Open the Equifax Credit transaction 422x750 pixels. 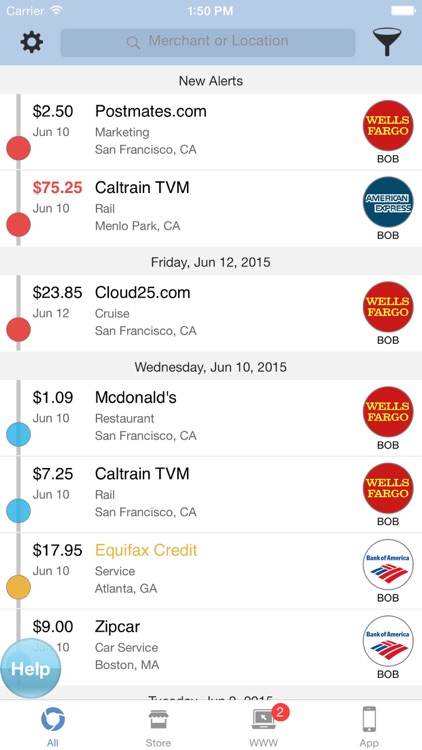pyautogui.click(x=211, y=571)
